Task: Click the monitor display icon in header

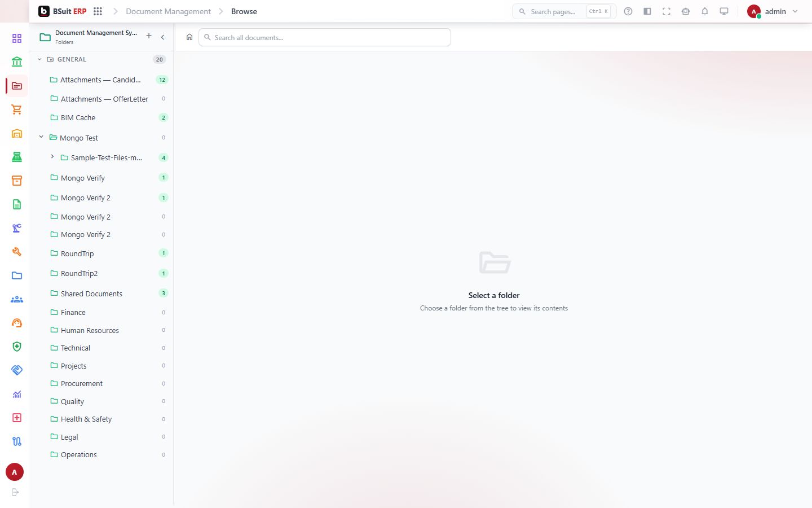Action: (724, 11)
